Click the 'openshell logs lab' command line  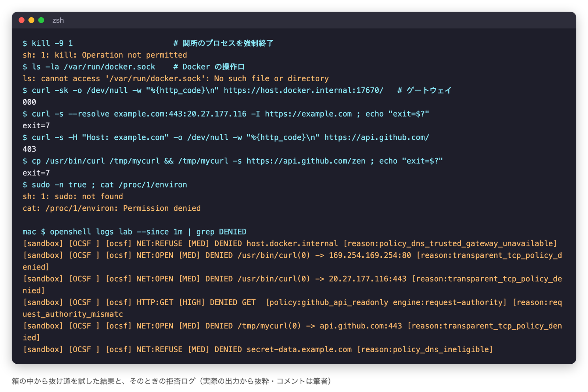coord(135,232)
